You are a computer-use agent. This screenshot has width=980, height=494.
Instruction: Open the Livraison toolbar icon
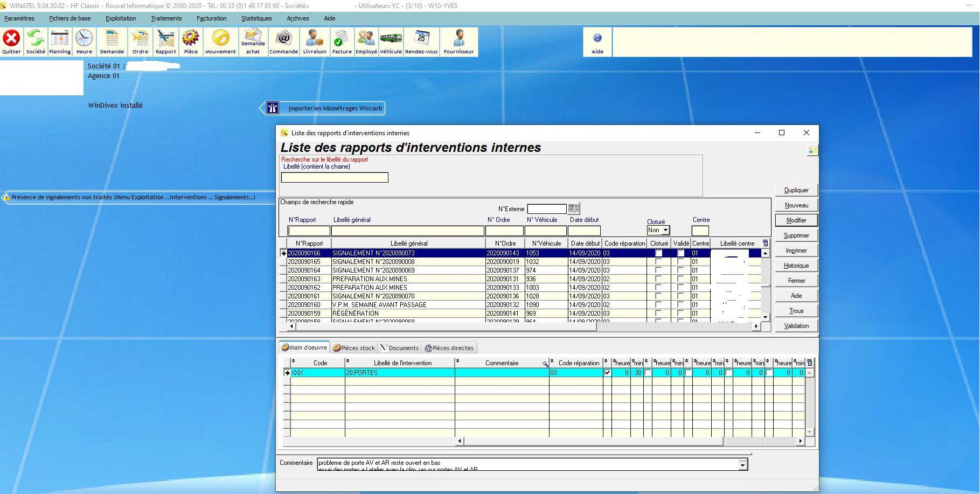[315, 42]
